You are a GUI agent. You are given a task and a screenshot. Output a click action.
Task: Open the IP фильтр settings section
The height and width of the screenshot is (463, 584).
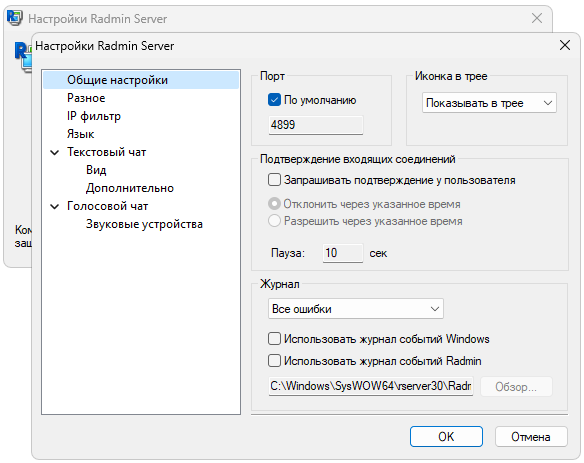point(94,116)
